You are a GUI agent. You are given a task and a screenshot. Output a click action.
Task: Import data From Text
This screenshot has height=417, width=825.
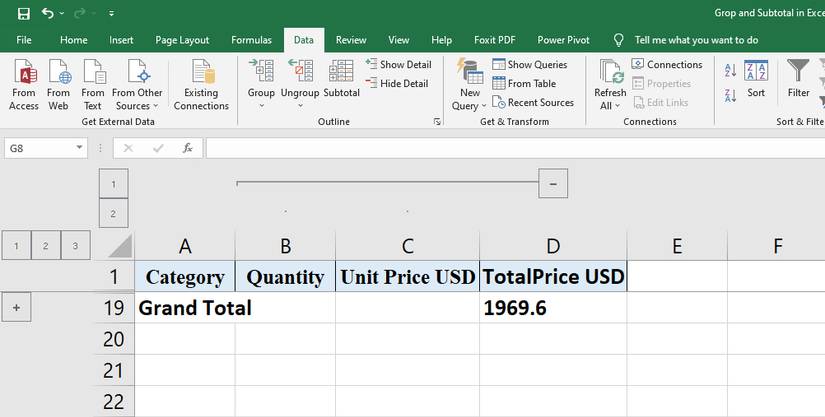pyautogui.click(x=93, y=85)
